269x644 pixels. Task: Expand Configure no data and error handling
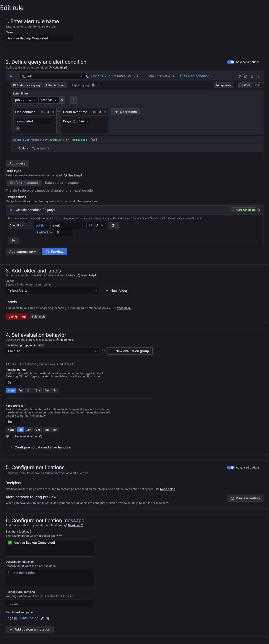click(x=42, y=447)
